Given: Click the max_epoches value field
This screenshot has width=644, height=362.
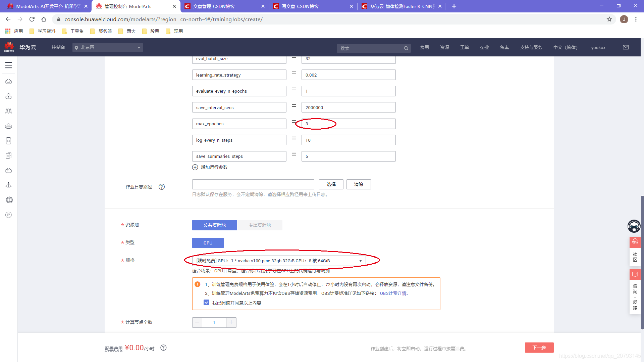Looking at the screenshot, I should 348,124.
